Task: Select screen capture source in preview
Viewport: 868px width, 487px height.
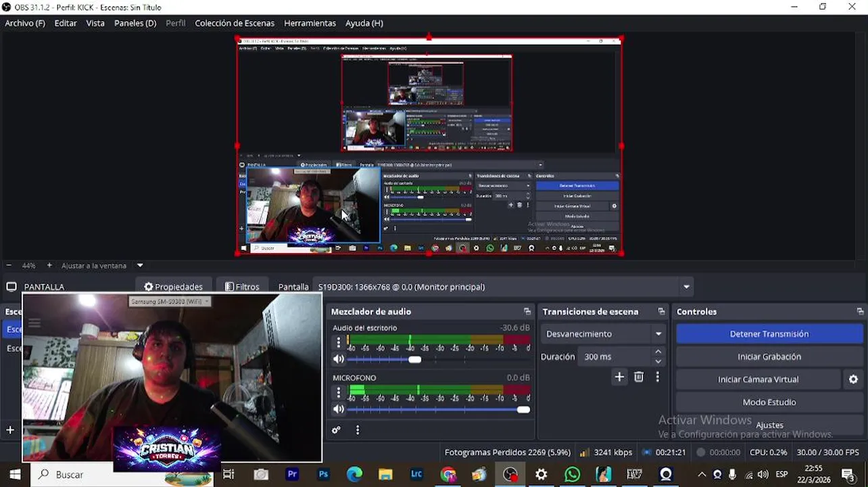Action: pos(429,145)
